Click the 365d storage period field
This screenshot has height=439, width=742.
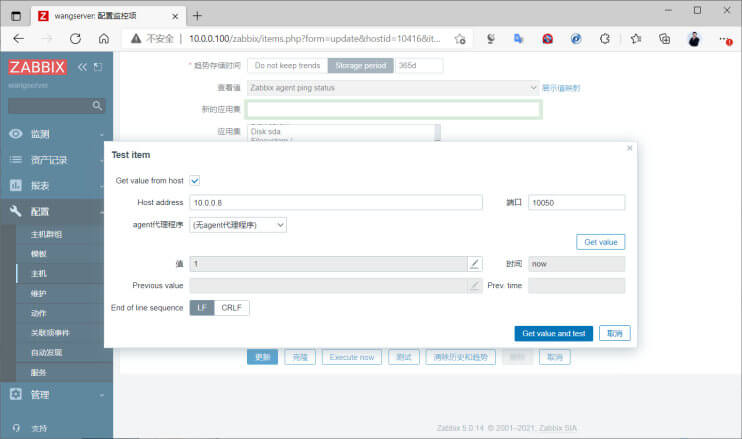coord(419,66)
